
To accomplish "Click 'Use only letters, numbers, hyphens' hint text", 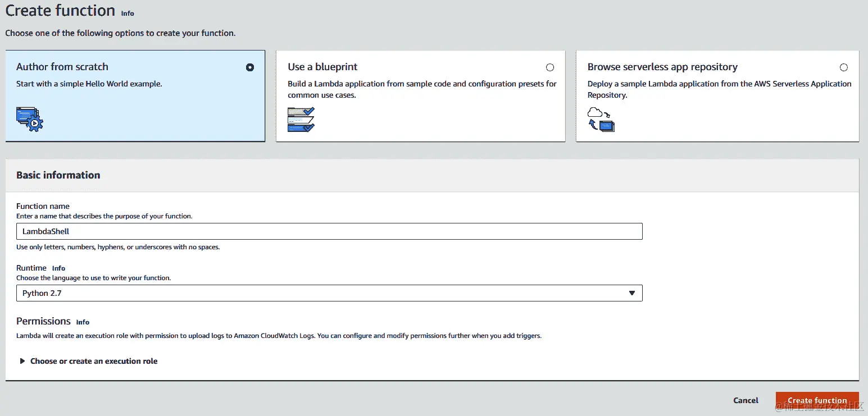I will pos(118,247).
